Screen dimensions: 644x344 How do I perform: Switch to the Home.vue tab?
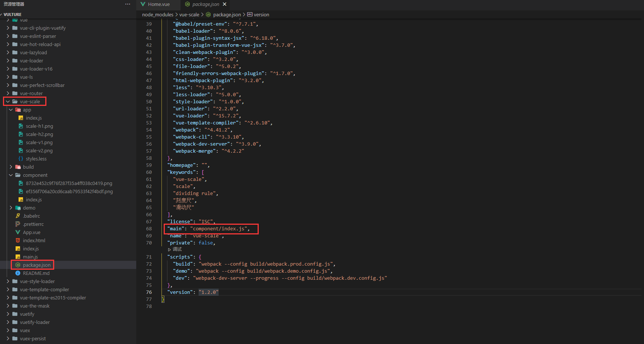click(158, 4)
